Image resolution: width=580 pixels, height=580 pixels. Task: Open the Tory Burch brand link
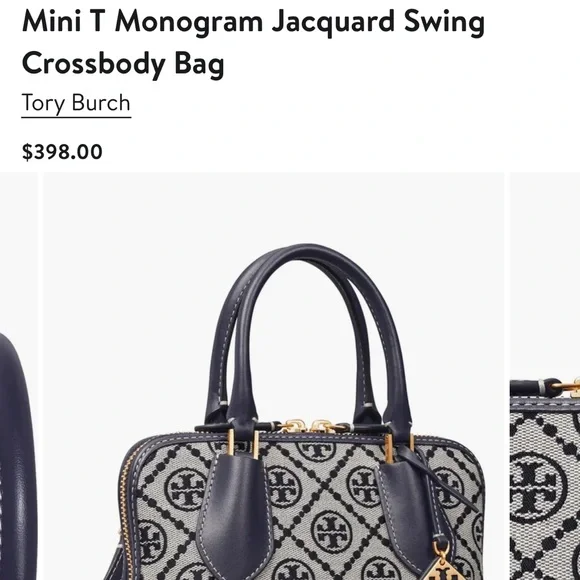(76, 103)
